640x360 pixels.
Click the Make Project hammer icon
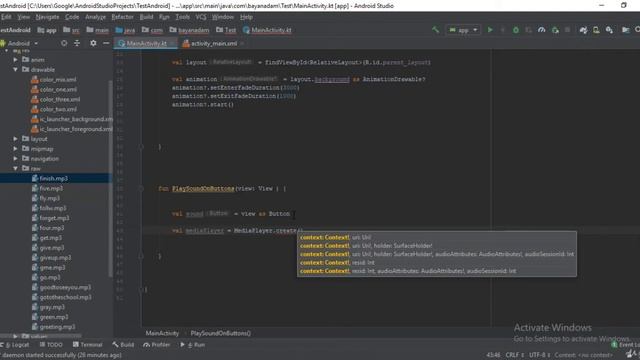436,30
